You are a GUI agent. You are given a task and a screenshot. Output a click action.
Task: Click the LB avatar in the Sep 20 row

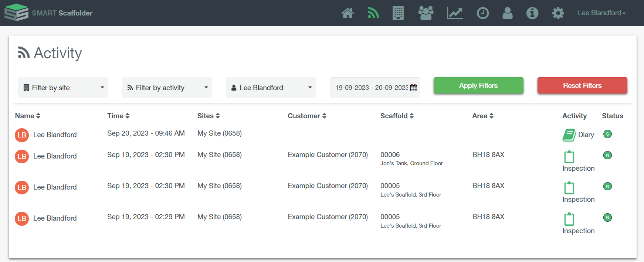coord(22,135)
